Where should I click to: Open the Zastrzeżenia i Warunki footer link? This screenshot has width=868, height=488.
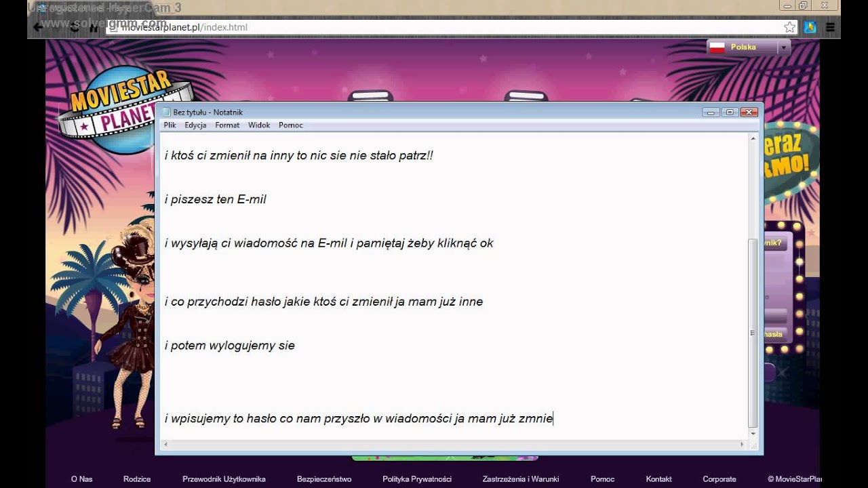click(521, 479)
